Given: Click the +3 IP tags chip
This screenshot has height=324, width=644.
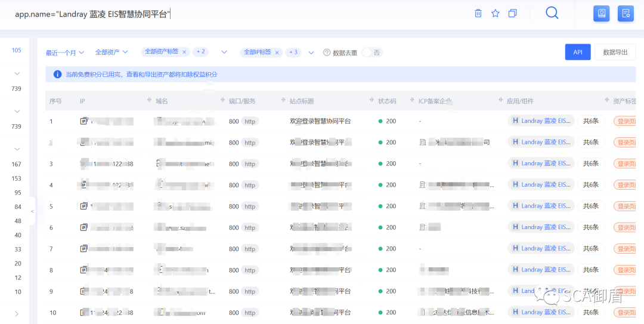Looking at the screenshot, I should [293, 53].
